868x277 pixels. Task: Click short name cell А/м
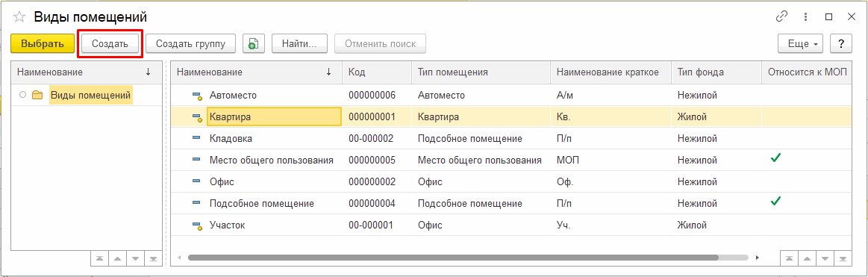coord(611,96)
